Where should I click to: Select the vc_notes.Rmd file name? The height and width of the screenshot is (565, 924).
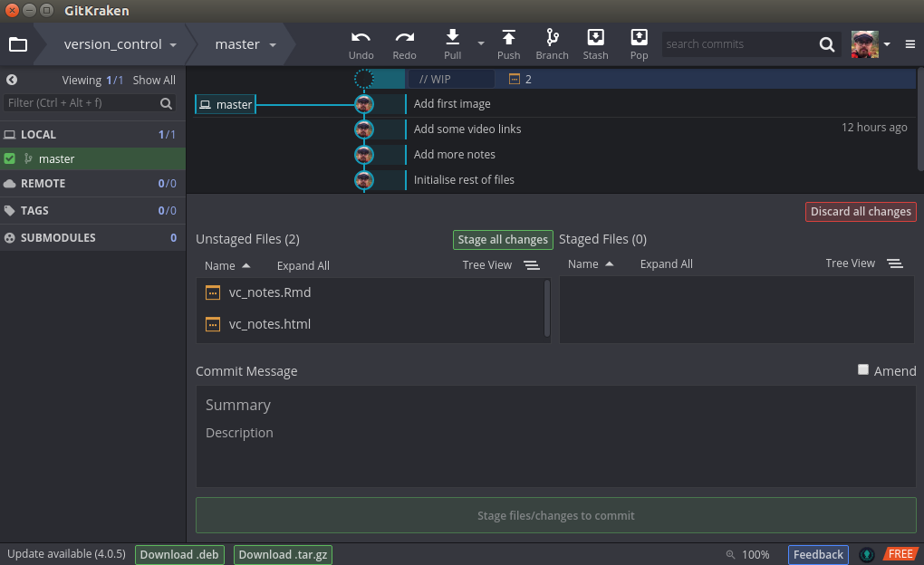click(270, 292)
